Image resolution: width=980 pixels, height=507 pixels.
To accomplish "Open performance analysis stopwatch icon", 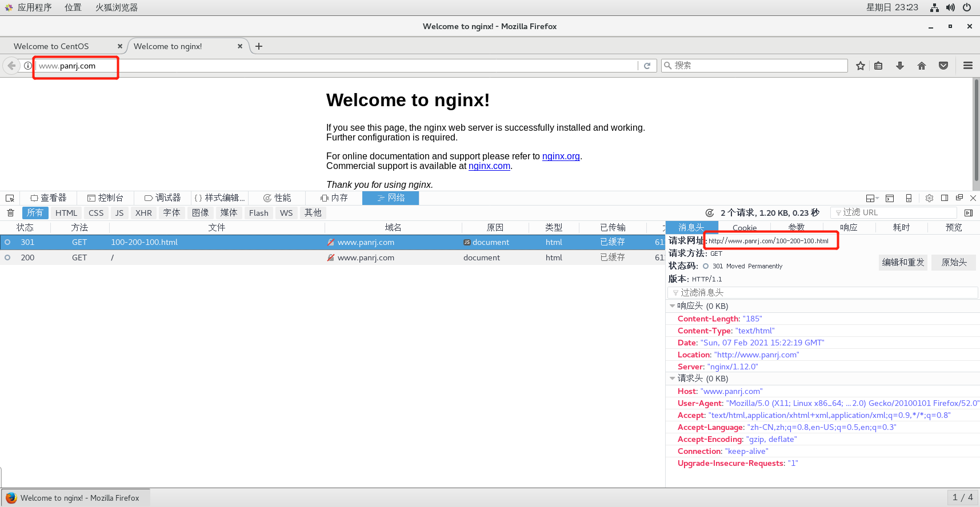I will tap(710, 213).
